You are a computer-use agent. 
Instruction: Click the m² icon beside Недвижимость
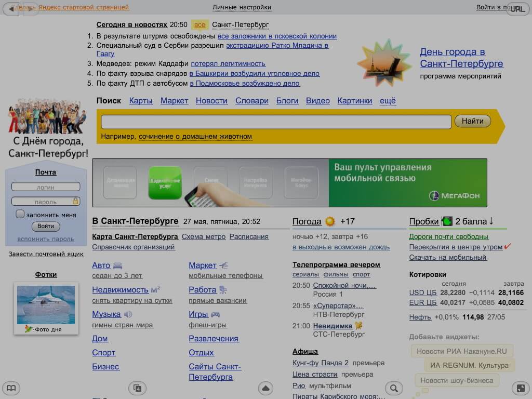coord(155,289)
